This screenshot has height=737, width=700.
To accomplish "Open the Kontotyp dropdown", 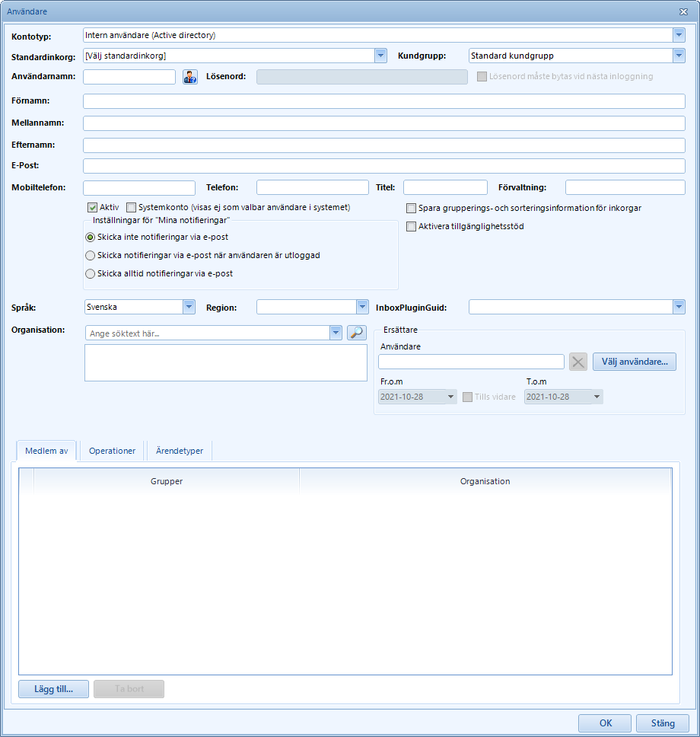I will (x=679, y=35).
